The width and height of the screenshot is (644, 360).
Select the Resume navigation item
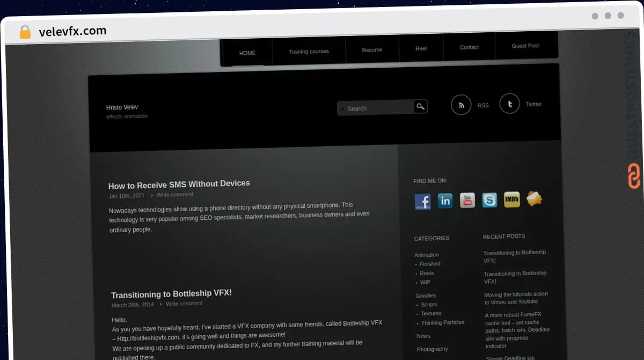point(372,49)
